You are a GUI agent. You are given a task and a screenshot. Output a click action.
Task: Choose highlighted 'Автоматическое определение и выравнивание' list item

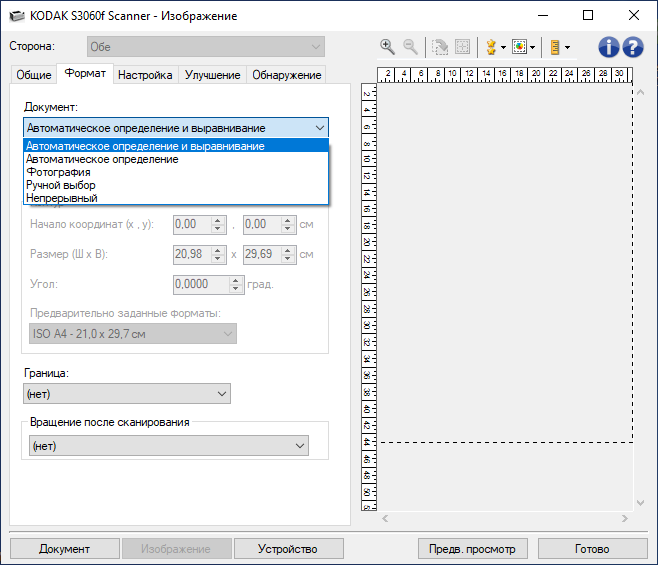[x=176, y=146]
